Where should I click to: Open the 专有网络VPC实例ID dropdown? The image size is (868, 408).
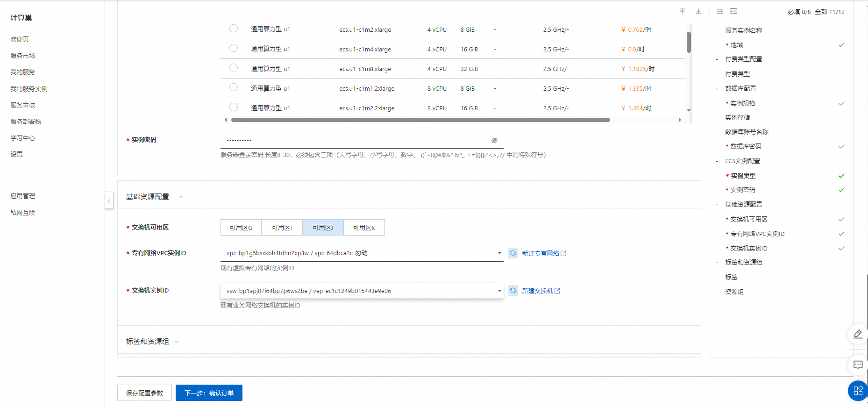point(362,253)
